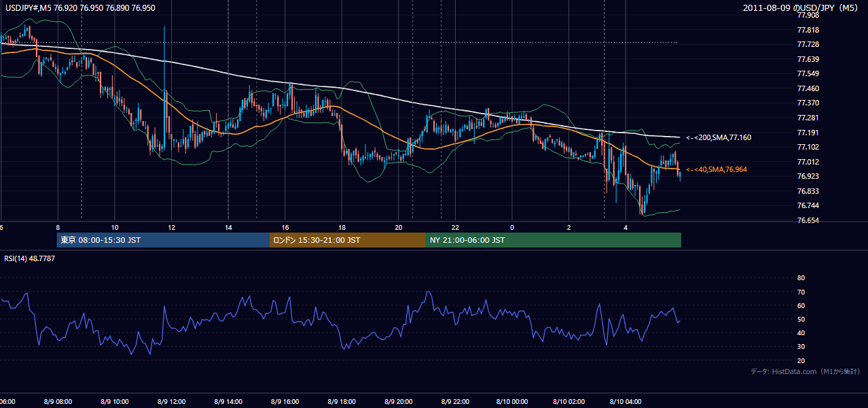Click the 8/9 10:00 date axis label
The width and height of the screenshot is (868, 408).
(x=115, y=401)
